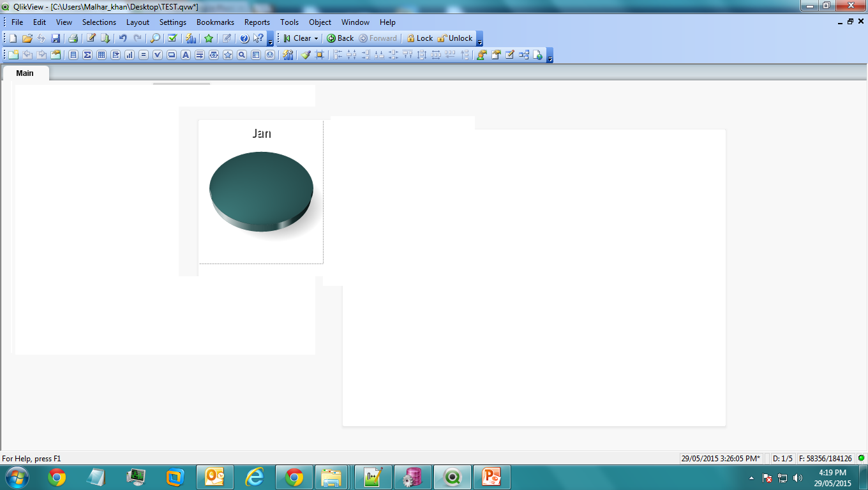This screenshot has height=490, width=868.
Task: Create a new document with the New icon
Action: tap(13, 38)
